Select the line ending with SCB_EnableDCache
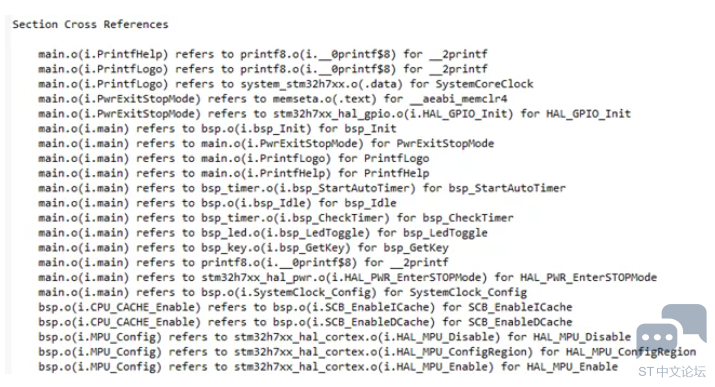715x387 pixels. click(x=305, y=322)
